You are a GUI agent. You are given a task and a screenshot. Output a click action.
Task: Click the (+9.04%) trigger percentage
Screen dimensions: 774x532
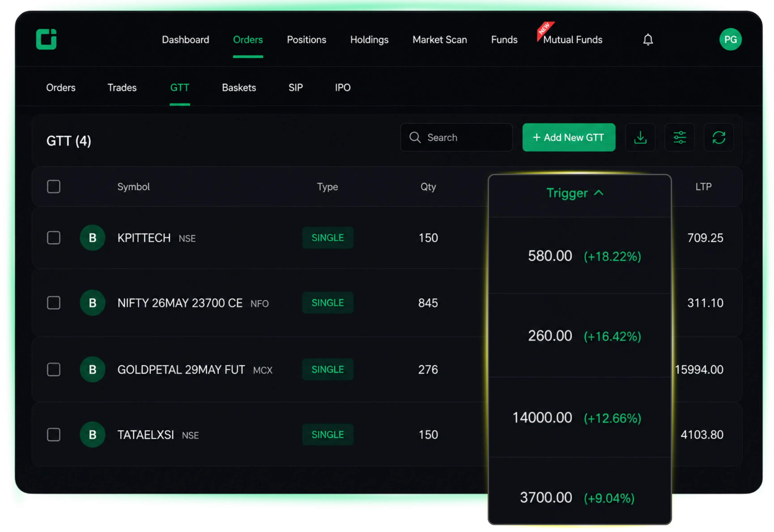click(609, 498)
